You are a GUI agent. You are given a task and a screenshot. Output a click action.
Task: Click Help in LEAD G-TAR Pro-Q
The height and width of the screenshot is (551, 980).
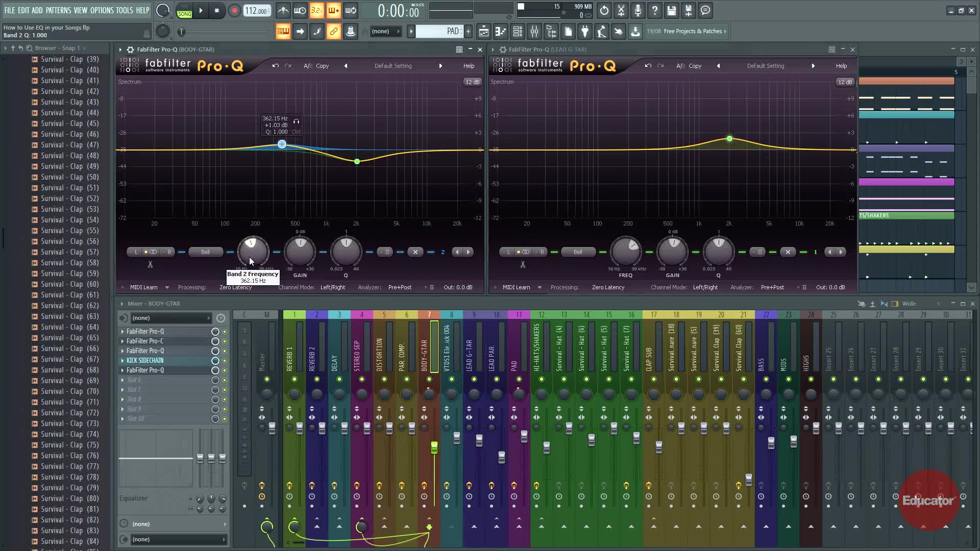pyautogui.click(x=841, y=66)
